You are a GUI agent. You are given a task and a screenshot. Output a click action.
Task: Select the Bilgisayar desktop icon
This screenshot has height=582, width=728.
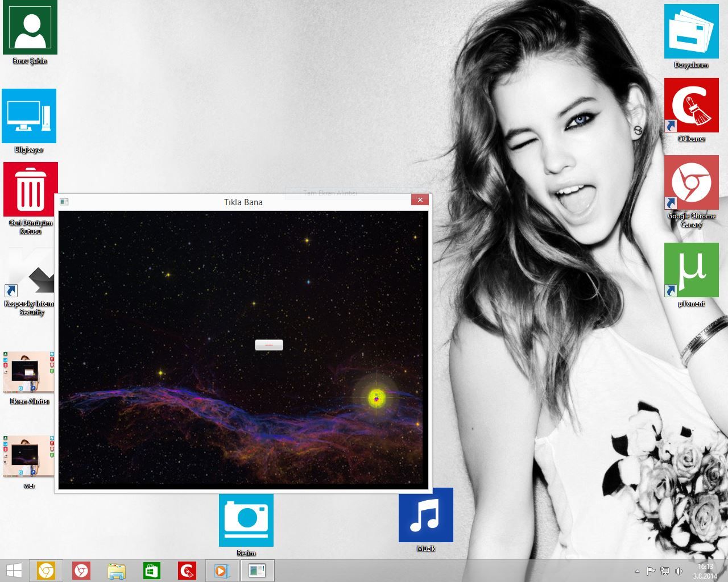click(x=29, y=116)
